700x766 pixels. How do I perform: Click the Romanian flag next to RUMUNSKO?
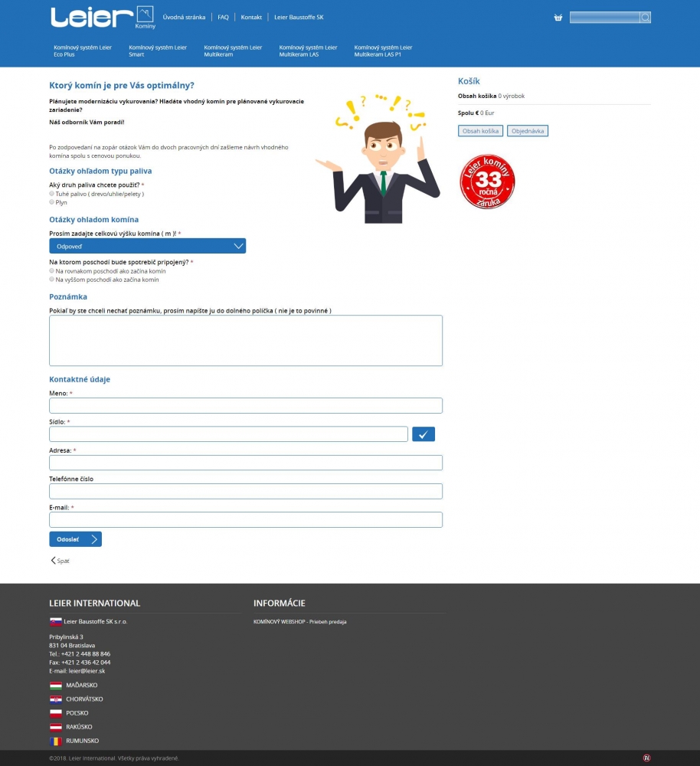pos(56,741)
